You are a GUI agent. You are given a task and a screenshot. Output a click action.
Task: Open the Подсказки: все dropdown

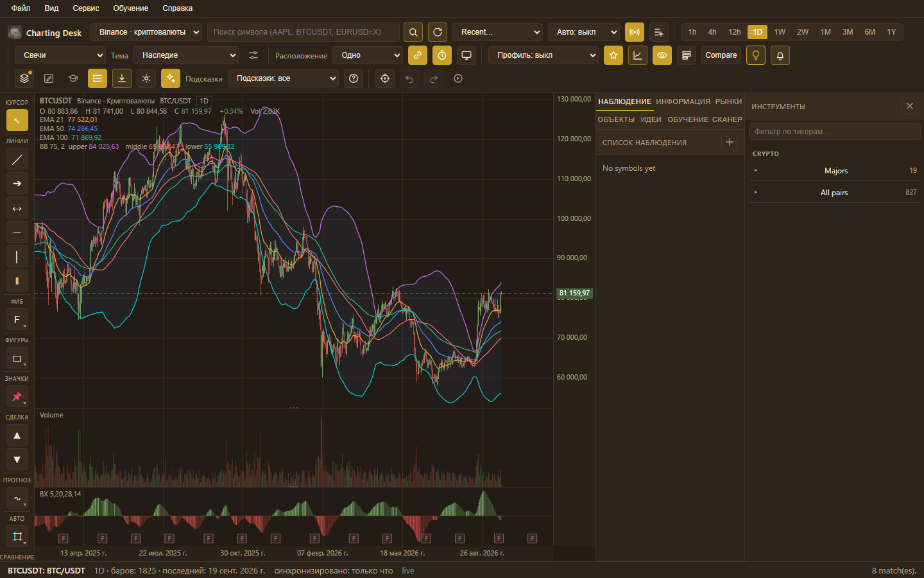tap(283, 78)
